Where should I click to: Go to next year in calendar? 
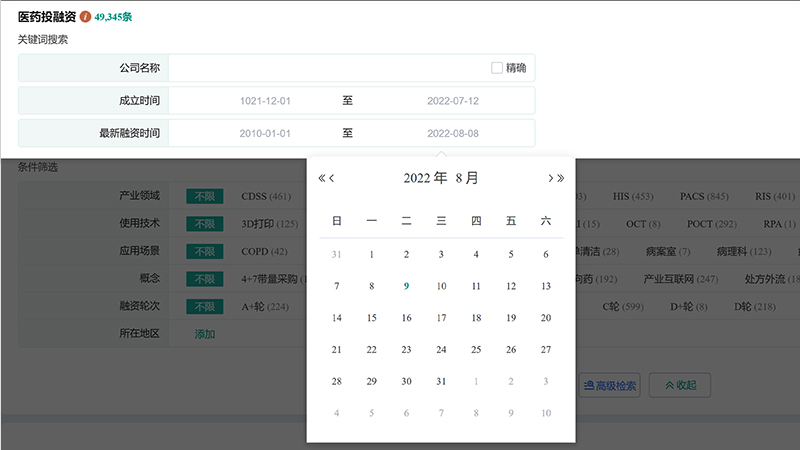click(x=561, y=178)
